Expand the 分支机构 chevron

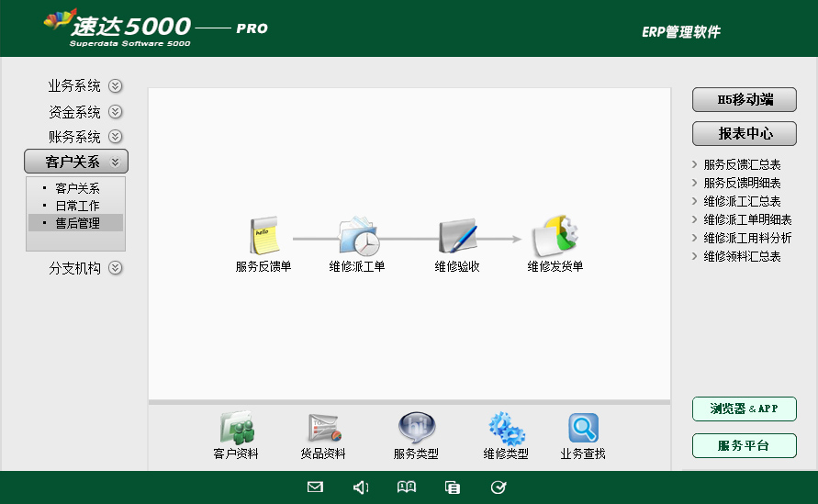(x=116, y=268)
